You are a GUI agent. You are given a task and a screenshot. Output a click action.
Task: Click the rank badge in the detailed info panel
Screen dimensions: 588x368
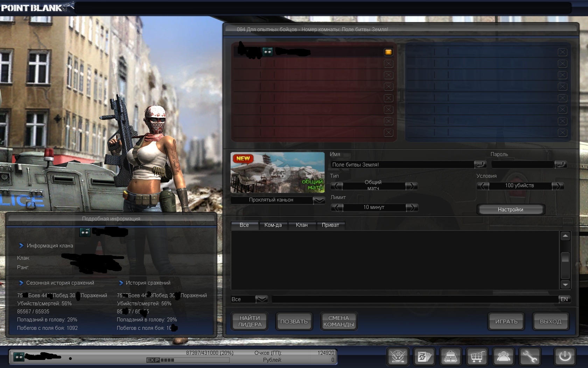85,232
